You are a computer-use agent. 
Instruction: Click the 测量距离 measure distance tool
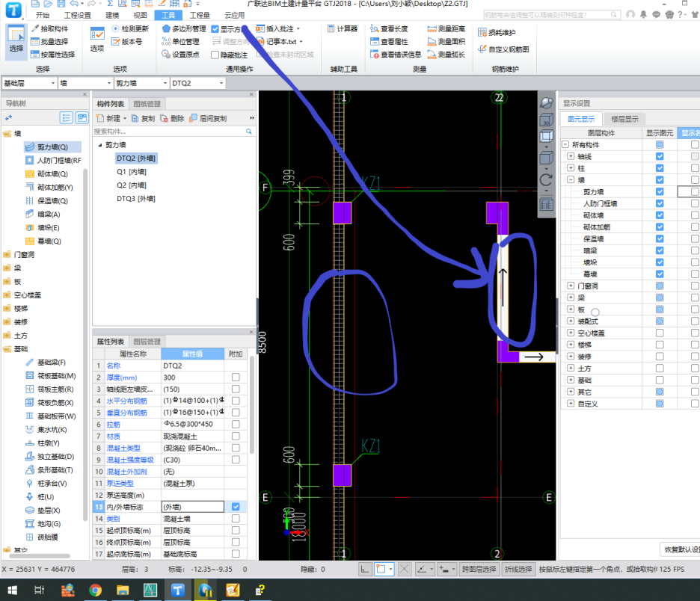[446, 28]
